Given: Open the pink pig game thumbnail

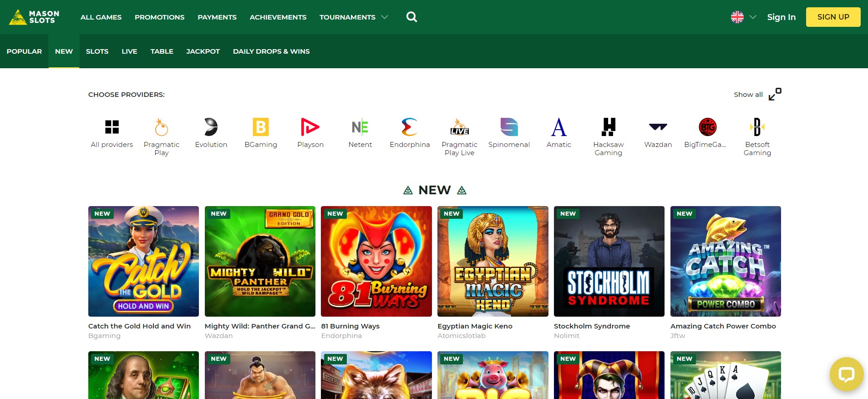Looking at the screenshot, I should 493,375.
